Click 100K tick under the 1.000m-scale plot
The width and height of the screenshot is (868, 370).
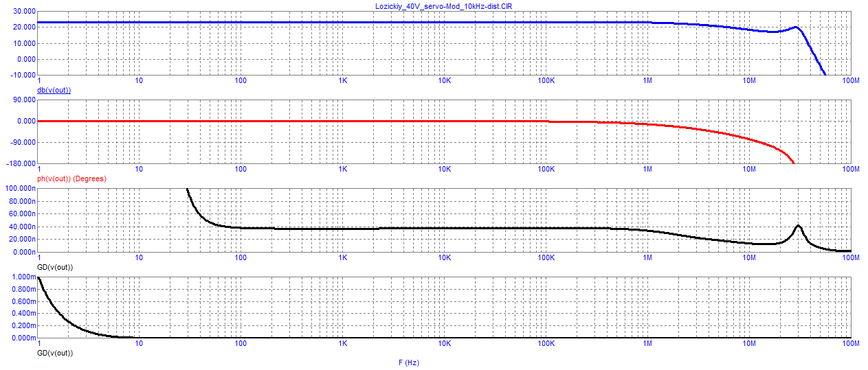pyautogui.click(x=546, y=343)
